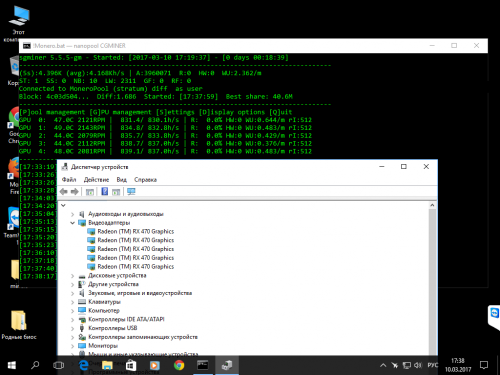The image size is (500, 375).
Task: Select the Контроллеры USB category
Action: click(x=113, y=328)
